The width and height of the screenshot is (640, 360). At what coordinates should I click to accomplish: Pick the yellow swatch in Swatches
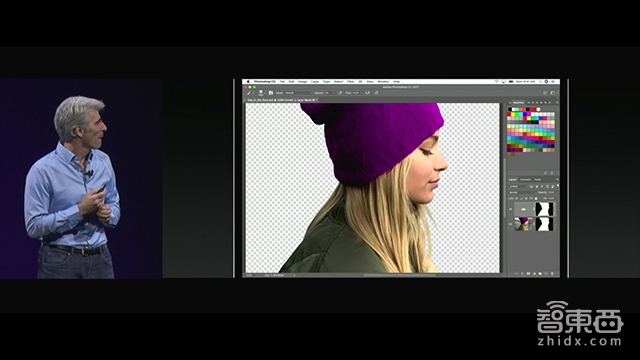click(513, 114)
